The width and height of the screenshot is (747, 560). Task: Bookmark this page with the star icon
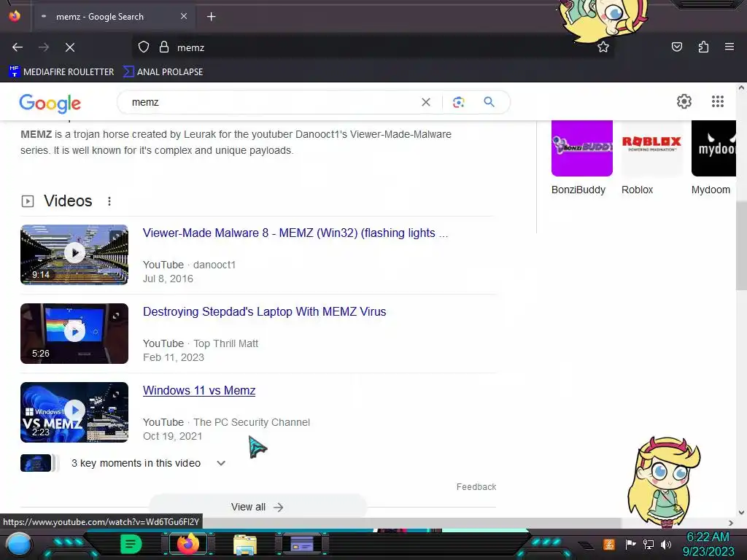click(603, 47)
